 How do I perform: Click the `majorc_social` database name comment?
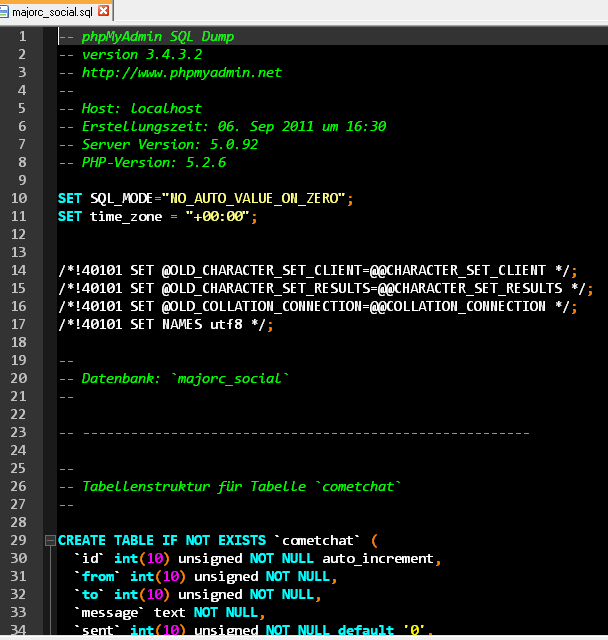point(230,379)
